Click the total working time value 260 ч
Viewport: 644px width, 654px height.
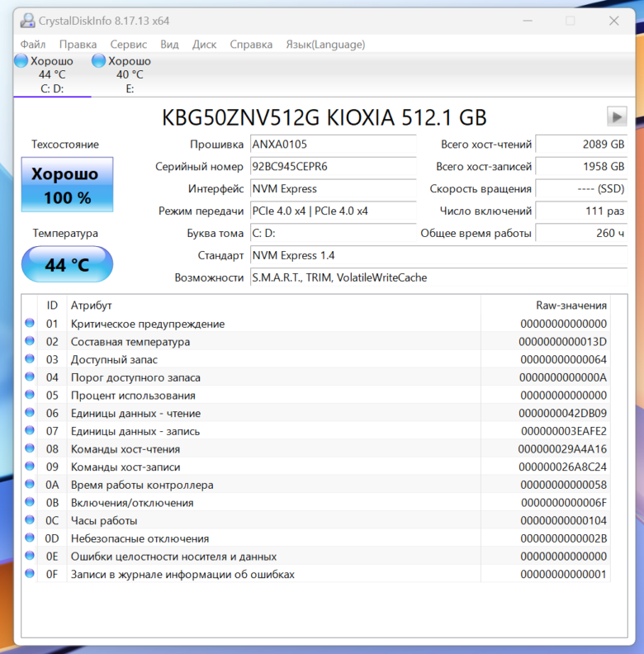pos(581,233)
